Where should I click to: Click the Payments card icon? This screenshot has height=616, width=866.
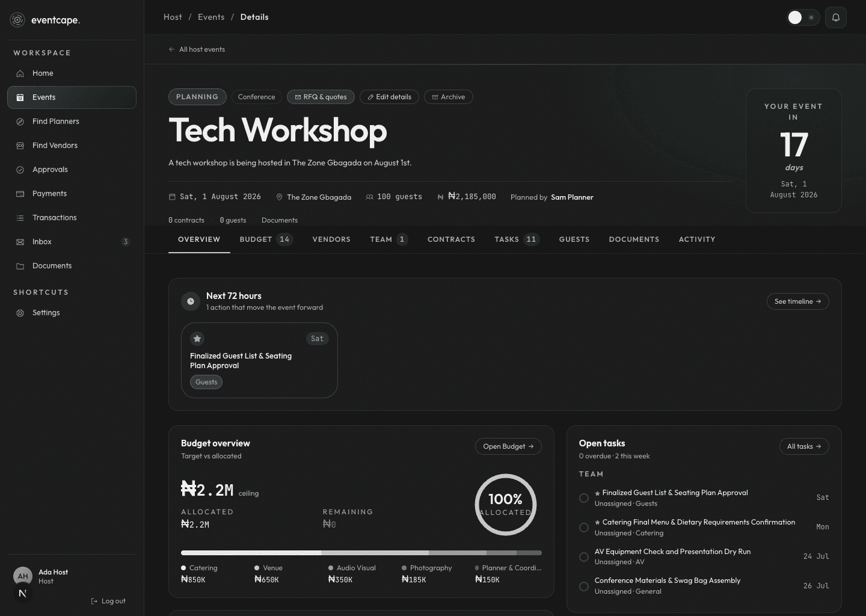coord(20,194)
